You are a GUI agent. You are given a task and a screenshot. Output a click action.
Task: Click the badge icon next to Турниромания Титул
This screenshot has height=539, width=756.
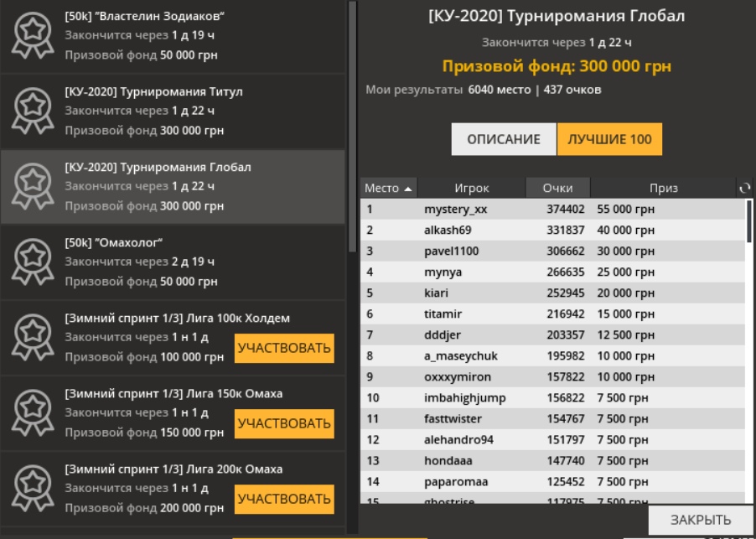pos(33,111)
